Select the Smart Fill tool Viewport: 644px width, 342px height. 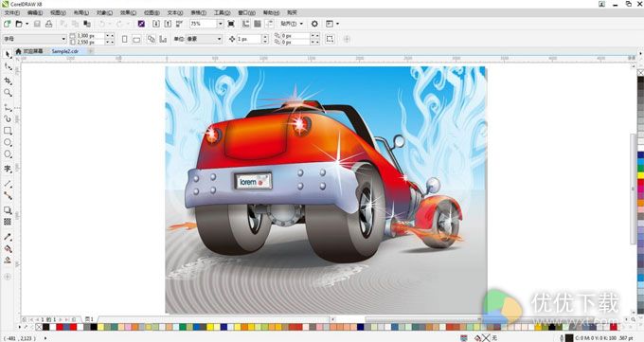tap(8, 260)
